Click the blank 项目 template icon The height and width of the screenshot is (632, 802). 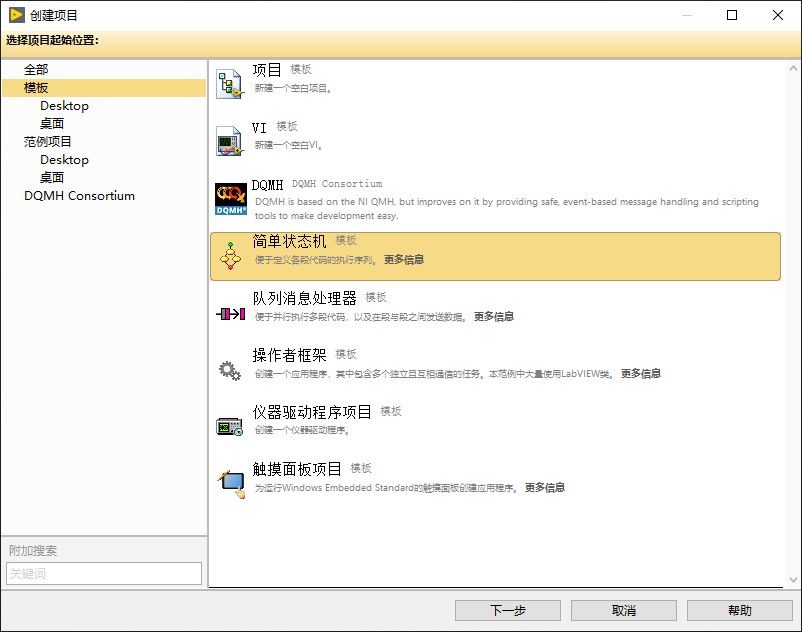click(x=230, y=84)
